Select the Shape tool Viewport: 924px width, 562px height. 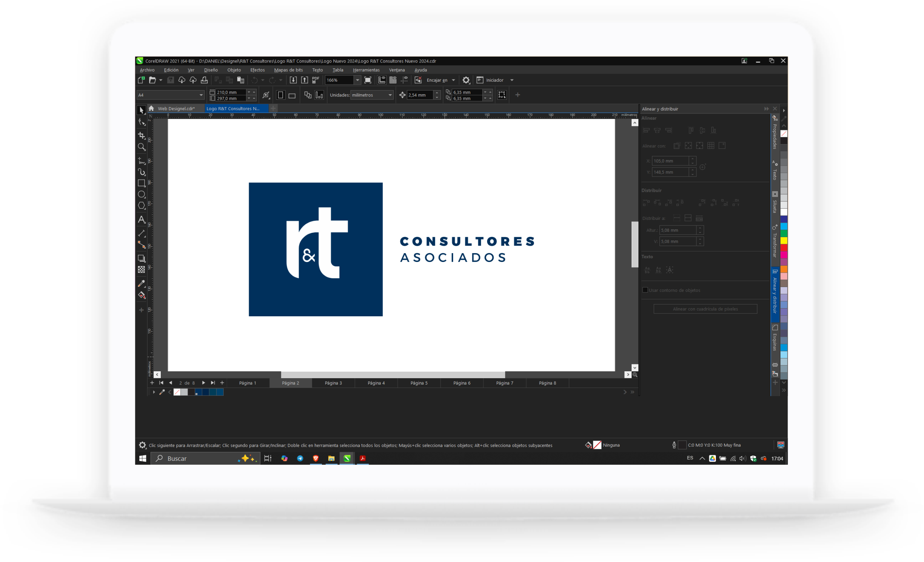142,122
